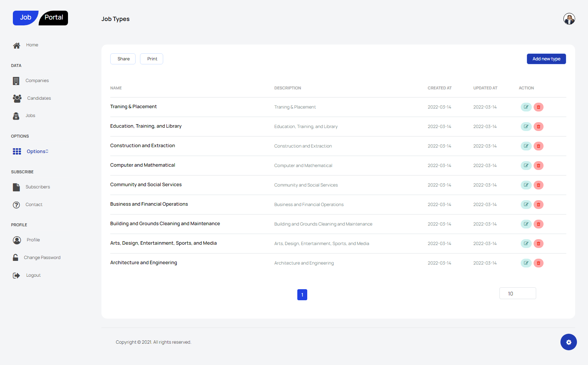Open Companies via the building icon
The width and height of the screenshot is (588, 365).
pos(17,81)
